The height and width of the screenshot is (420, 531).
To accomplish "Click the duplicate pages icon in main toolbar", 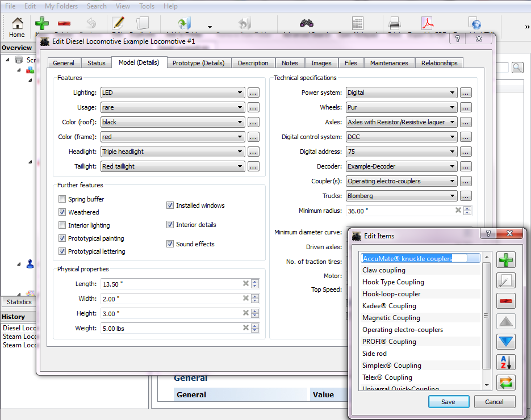I will click(x=143, y=23).
